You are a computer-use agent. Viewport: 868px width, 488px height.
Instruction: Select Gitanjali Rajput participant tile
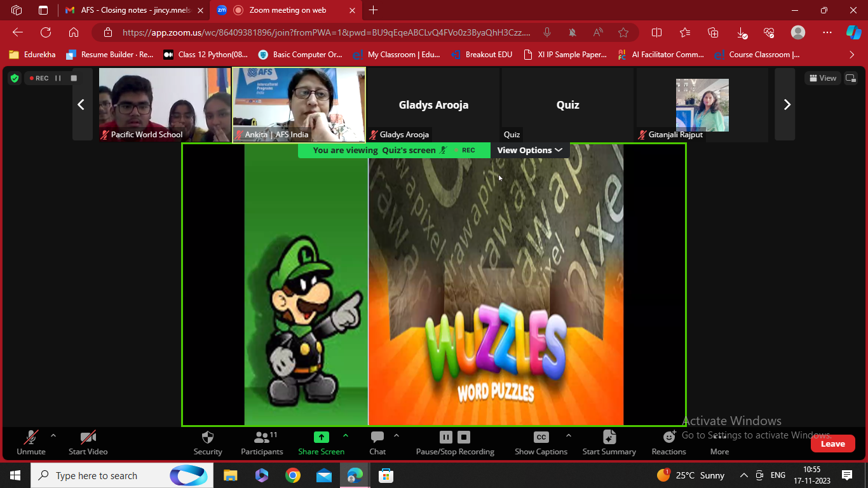click(x=702, y=104)
